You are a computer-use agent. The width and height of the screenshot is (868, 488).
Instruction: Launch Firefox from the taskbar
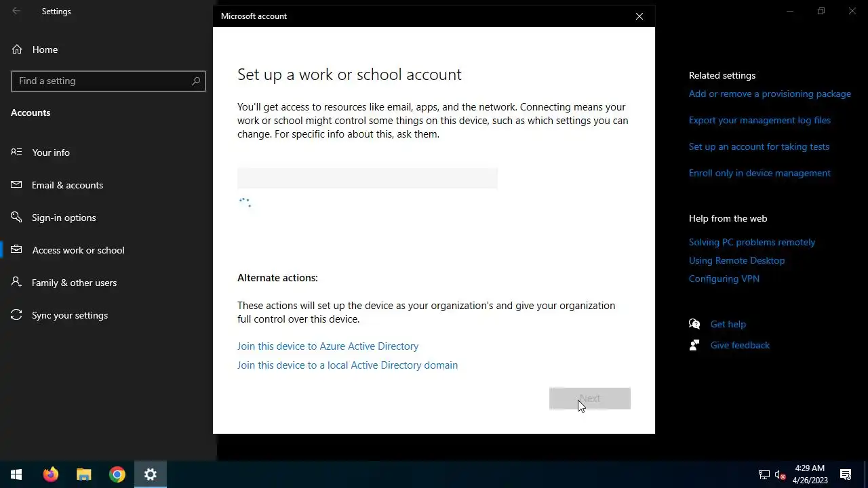(51, 474)
